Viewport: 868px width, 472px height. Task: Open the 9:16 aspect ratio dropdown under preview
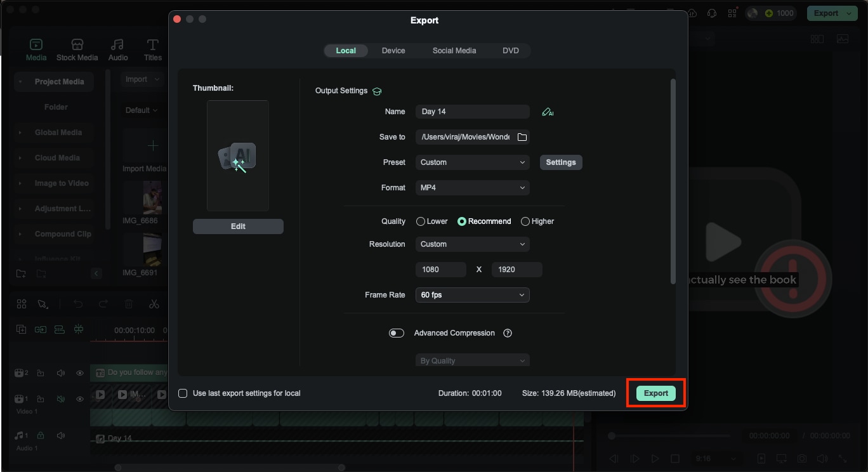tap(716, 459)
